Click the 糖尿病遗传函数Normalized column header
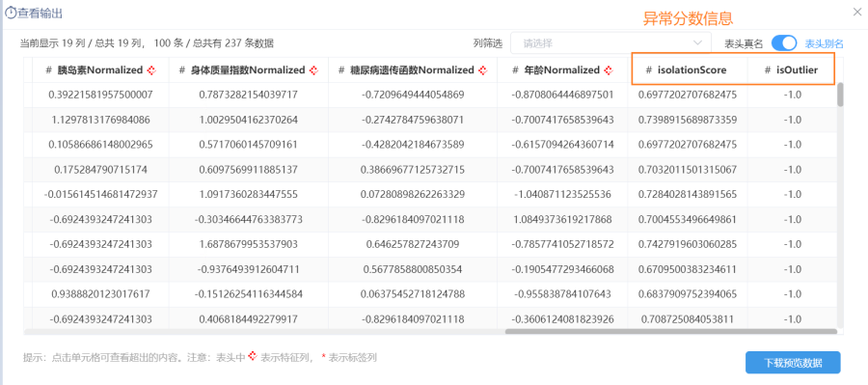 click(x=413, y=70)
